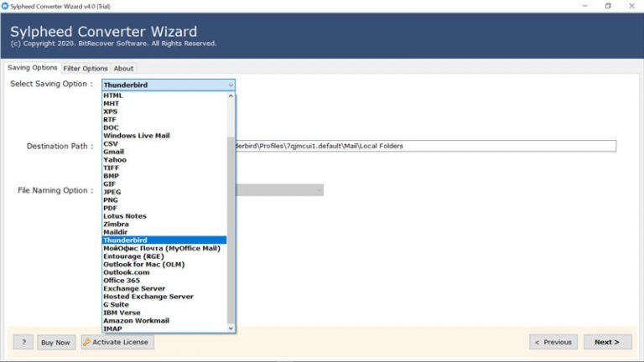Select Amazon Workmail option

point(164,321)
